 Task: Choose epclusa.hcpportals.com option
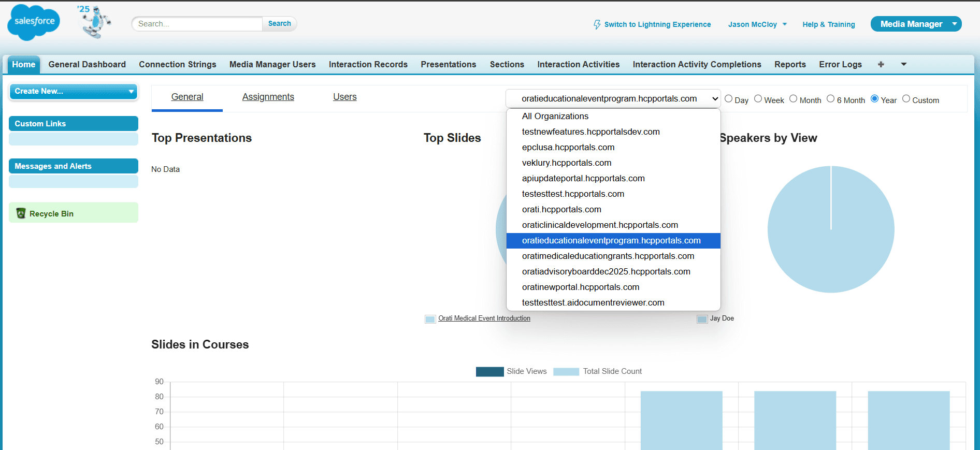[x=613, y=147]
